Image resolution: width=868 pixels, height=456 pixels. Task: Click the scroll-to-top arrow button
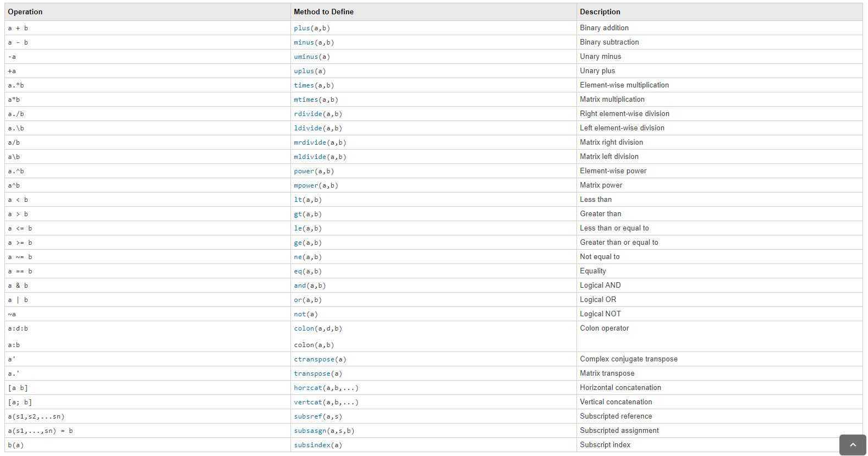tap(853, 444)
